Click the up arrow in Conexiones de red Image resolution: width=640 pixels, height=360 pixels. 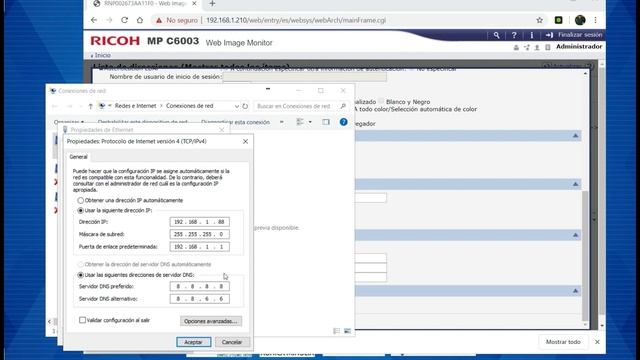point(90,106)
